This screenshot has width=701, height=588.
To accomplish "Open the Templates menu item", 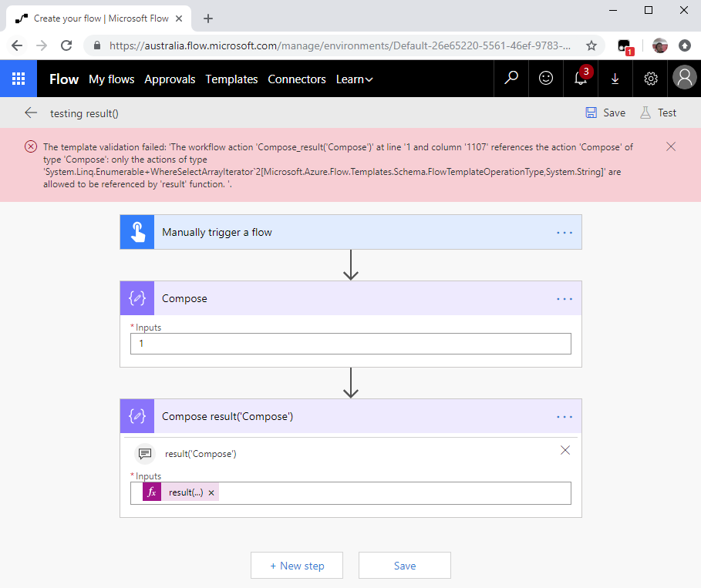I will click(x=231, y=79).
